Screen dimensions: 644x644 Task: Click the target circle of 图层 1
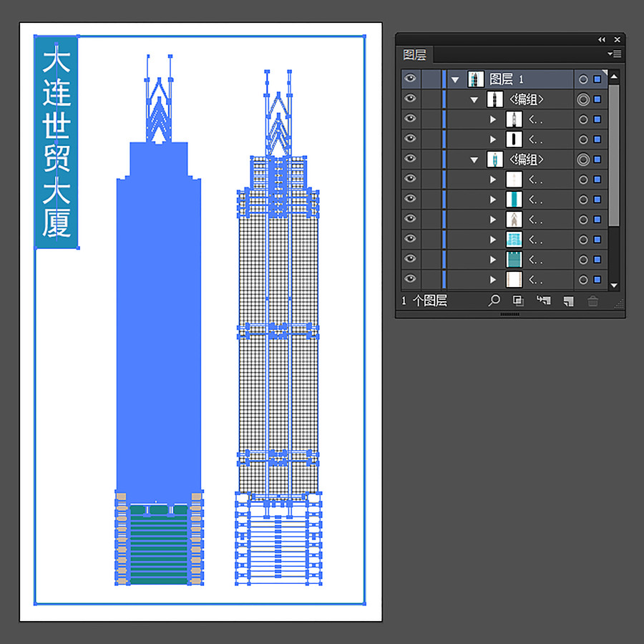coord(583,79)
